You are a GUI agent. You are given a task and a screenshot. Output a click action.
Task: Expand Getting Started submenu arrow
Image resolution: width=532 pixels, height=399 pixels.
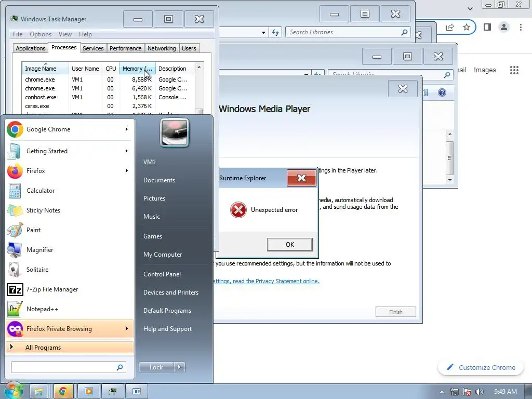click(x=127, y=151)
